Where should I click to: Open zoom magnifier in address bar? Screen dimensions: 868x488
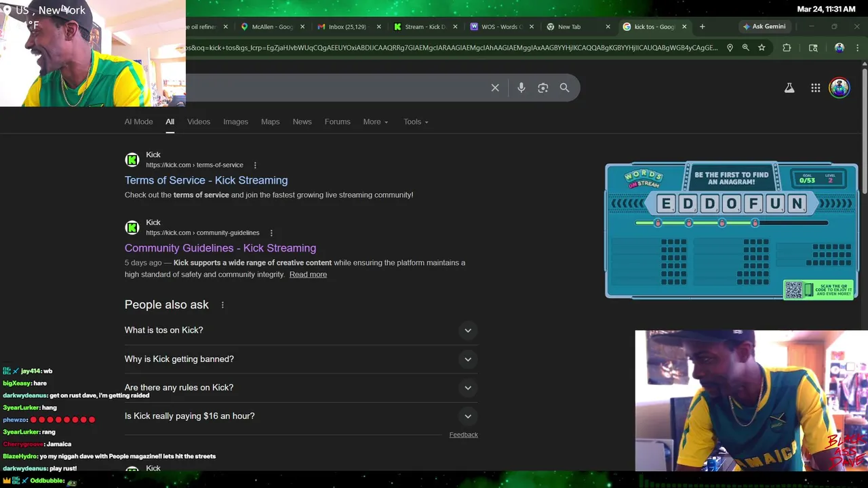pyautogui.click(x=746, y=47)
